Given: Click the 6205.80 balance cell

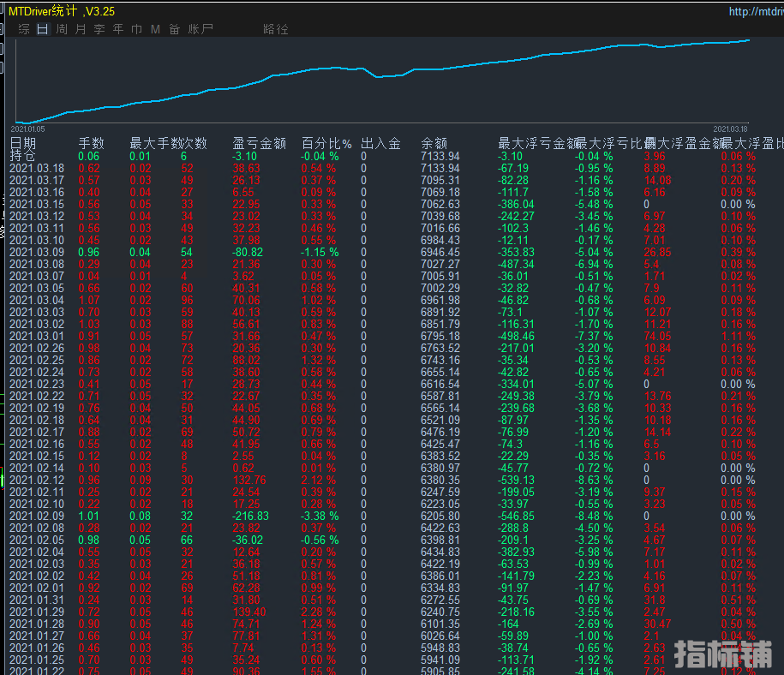Looking at the screenshot, I should (x=440, y=517).
